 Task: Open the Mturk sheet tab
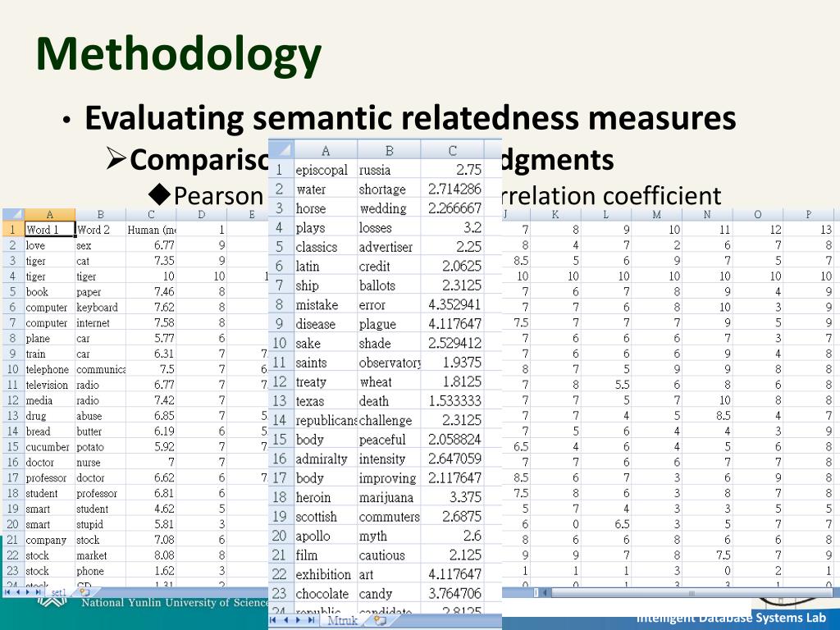pos(342,620)
